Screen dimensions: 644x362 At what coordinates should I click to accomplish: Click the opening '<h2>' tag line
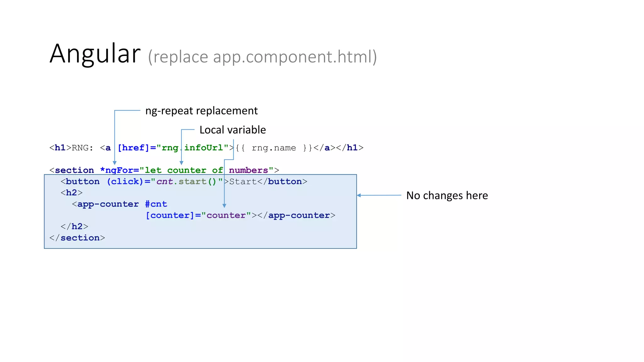coord(72,193)
